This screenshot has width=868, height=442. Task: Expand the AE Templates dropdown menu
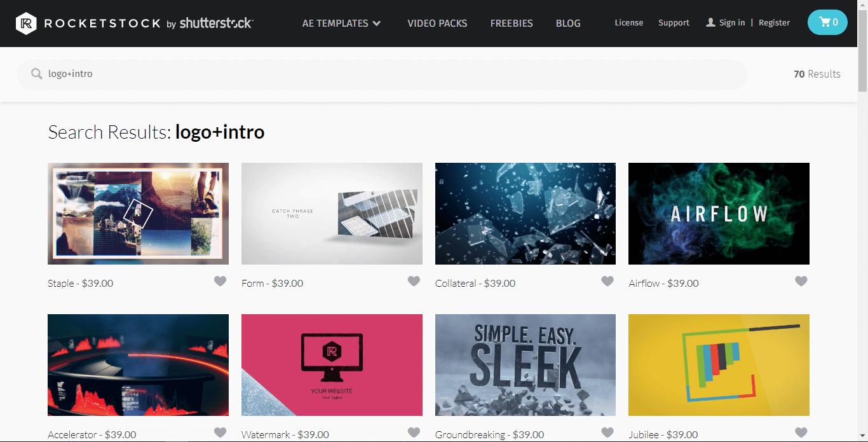[341, 23]
